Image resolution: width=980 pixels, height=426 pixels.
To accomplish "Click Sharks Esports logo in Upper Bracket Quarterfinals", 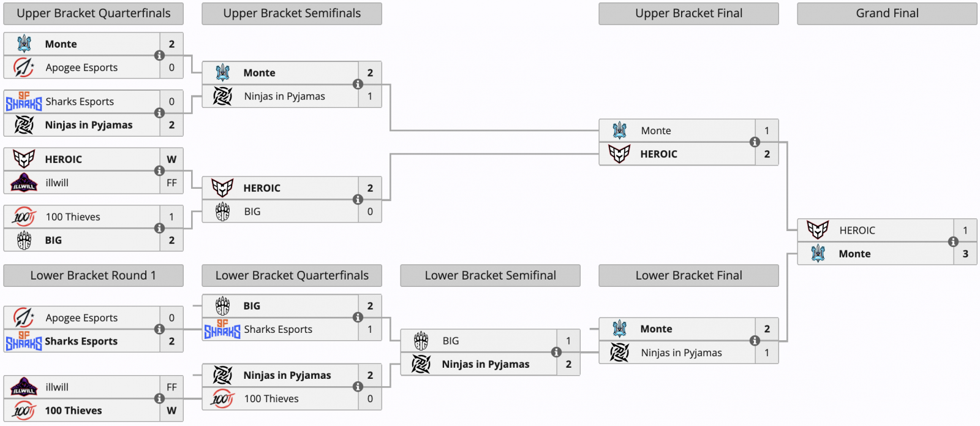I will coord(24,102).
